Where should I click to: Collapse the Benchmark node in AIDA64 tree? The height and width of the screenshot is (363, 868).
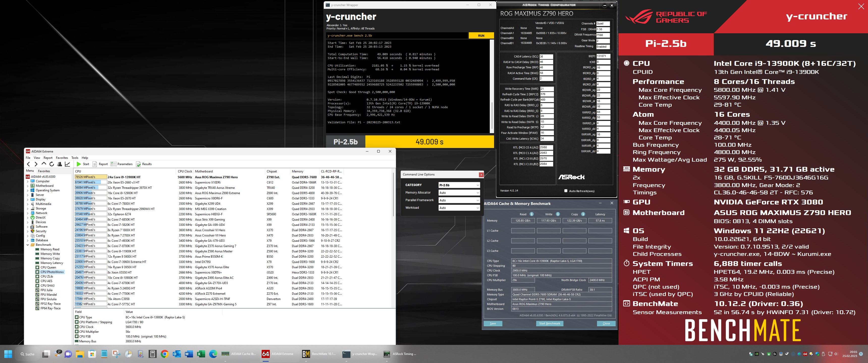28,245
